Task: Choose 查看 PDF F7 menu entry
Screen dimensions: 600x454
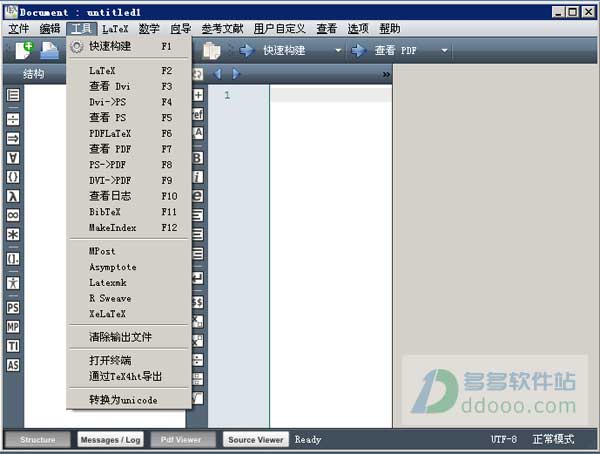Action: [129, 149]
